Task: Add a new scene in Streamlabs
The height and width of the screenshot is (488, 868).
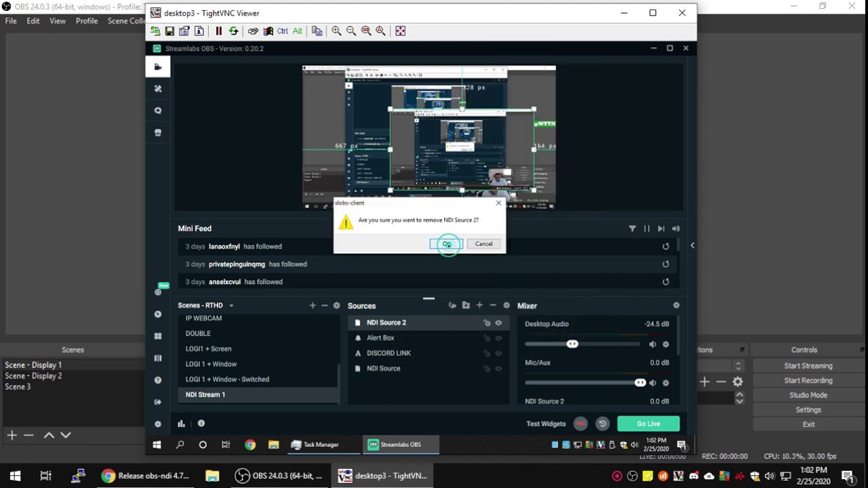Action: point(313,306)
